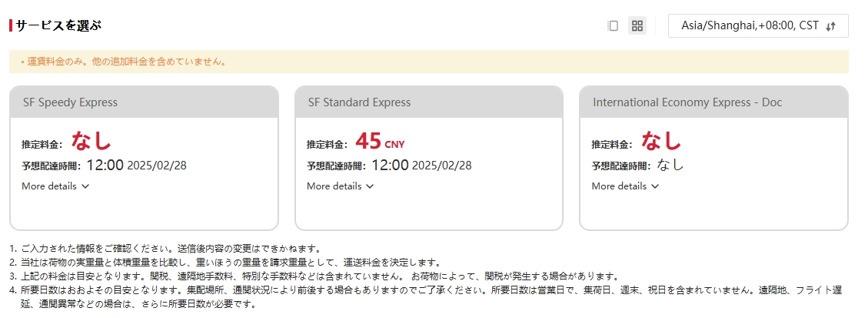The image size is (868, 318).
Task: Click the 45 CNY estimated price
Action: 380,142
